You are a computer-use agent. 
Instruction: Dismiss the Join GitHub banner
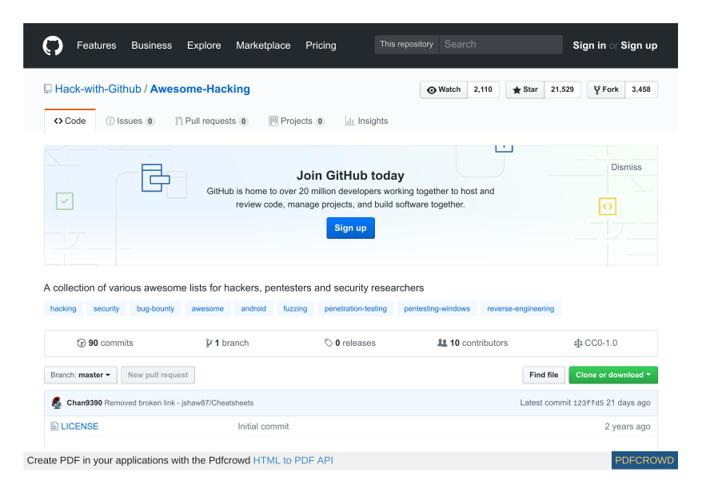[626, 167]
